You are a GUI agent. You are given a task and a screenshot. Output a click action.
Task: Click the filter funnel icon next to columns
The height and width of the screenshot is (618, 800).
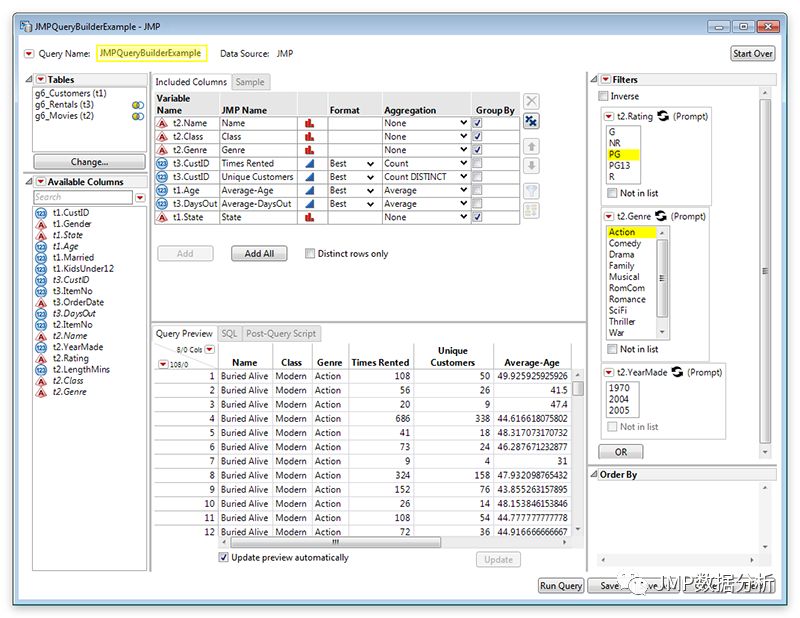532,191
